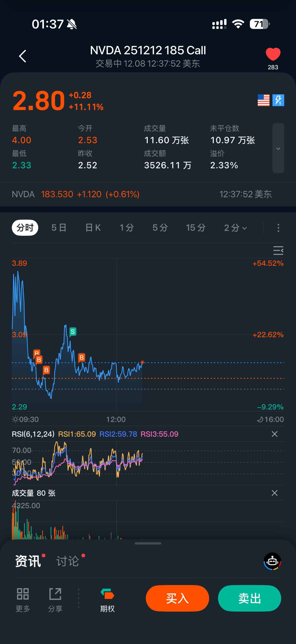Viewport: 296px width, 644px height.
Task: Tap the blue lightning quote icon
Action: pyautogui.click(x=278, y=100)
